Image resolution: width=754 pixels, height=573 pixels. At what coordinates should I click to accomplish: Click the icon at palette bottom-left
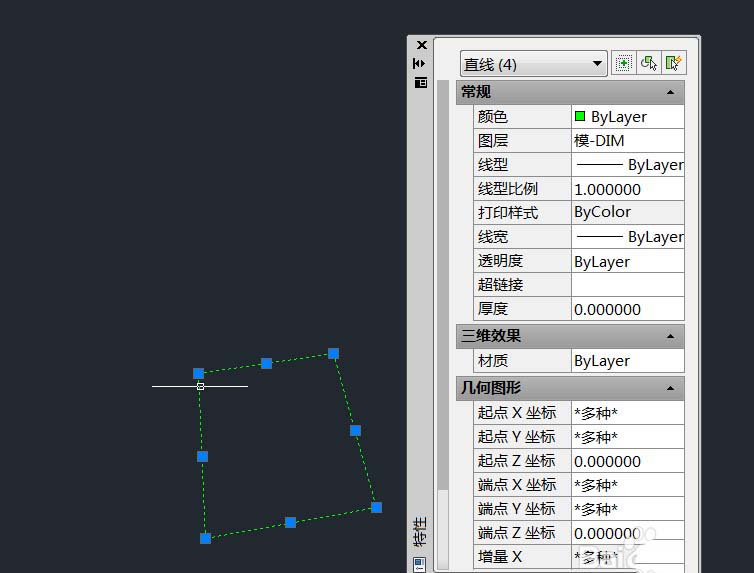point(421,564)
